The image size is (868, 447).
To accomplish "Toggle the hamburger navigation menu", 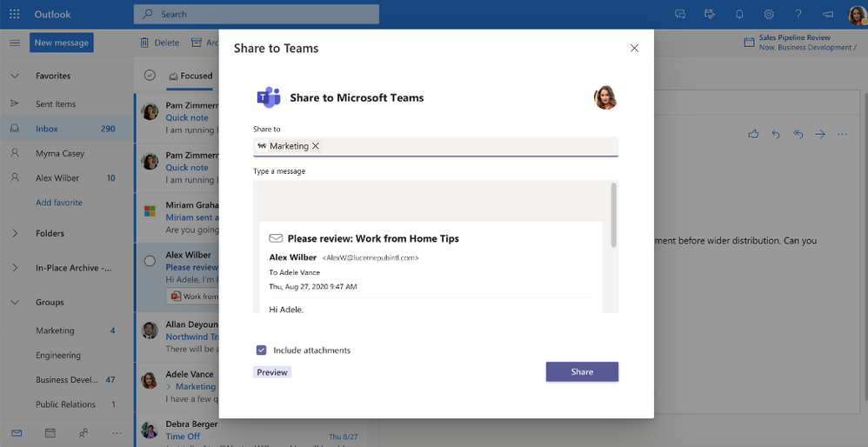I will (x=15, y=43).
